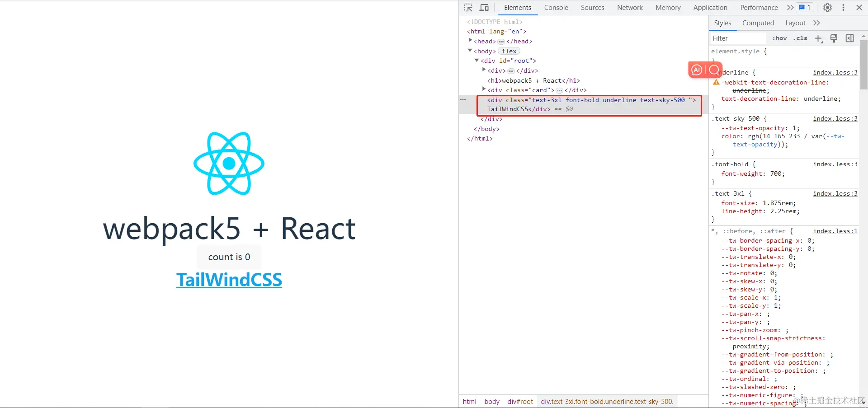This screenshot has height=408, width=868.
Task: Open the Network tab
Action: point(630,8)
